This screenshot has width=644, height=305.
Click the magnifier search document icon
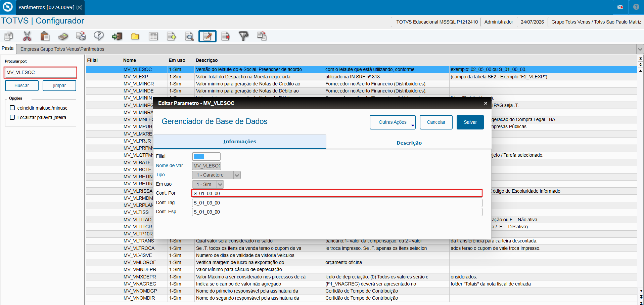click(189, 36)
